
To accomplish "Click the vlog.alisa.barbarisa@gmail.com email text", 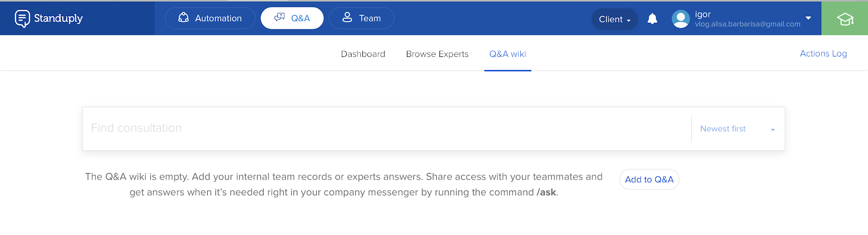I will pos(748,24).
